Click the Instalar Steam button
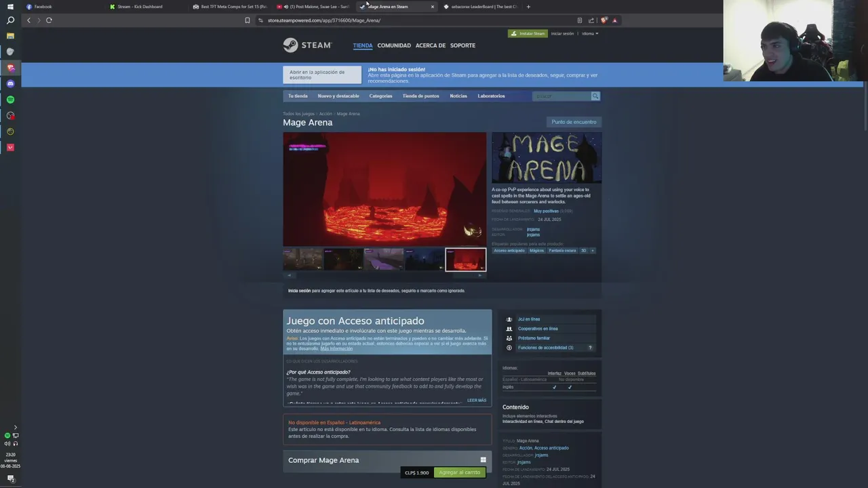 point(528,33)
